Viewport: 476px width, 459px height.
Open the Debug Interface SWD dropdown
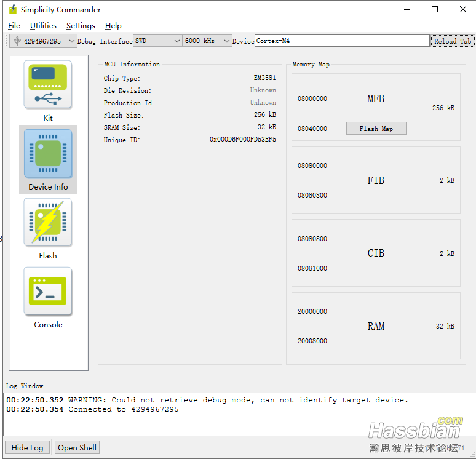click(x=157, y=41)
